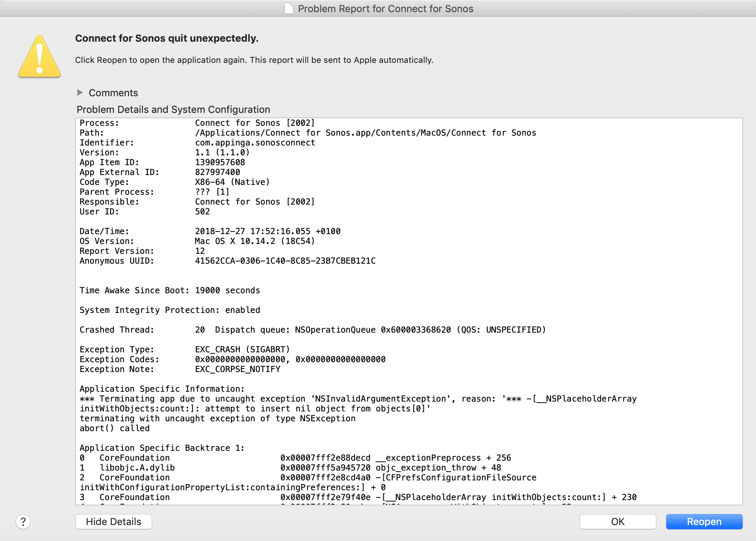The height and width of the screenshot is (541, 756).
Task: Select the 'Connect for Sonos quit unexpectedly.' heading
Action: [x=167, y=38]
